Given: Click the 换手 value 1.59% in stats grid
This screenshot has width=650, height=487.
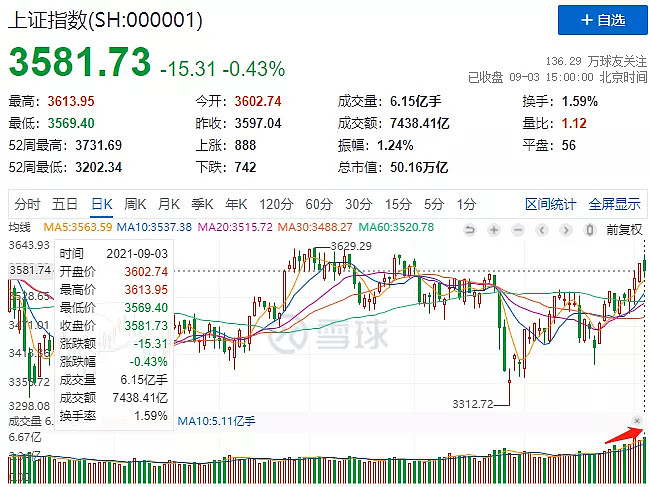Looking at the screenshot, I should point(580,101).
